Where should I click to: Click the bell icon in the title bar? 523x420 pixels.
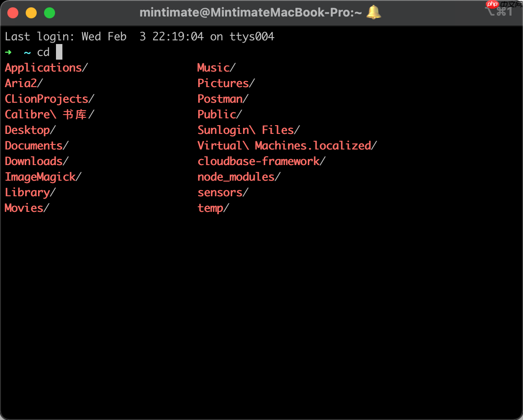[373, 12]
